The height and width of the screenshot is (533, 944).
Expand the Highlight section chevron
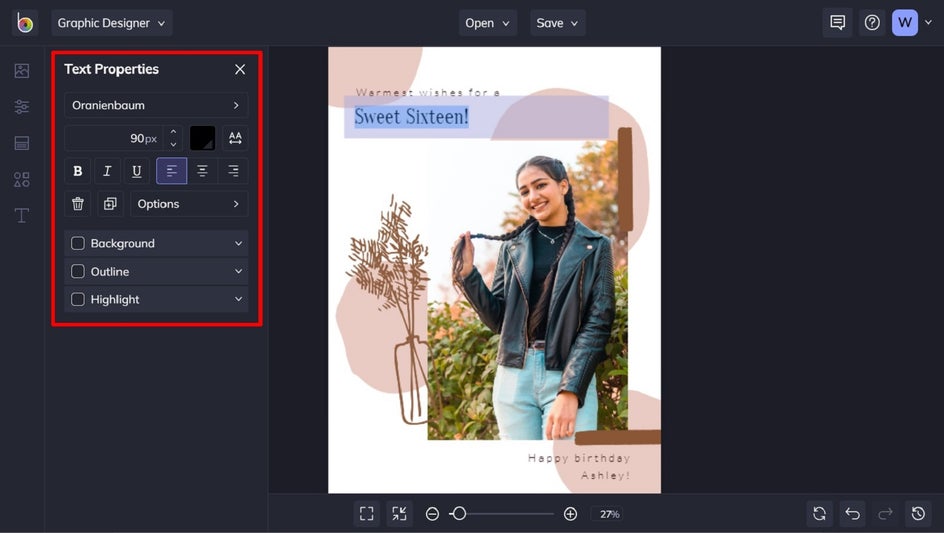click(x=238, y=299)
